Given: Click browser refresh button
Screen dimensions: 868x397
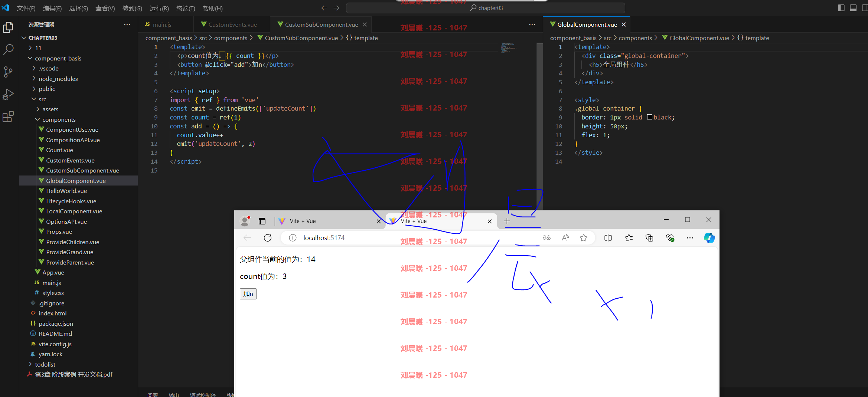Looking at the screenshot, I should [268, 238].
